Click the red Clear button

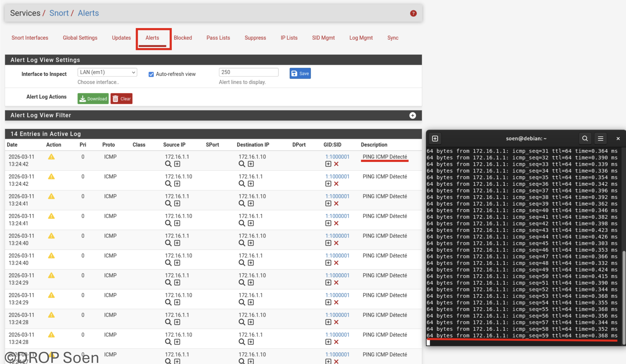[x=121, y=99]
